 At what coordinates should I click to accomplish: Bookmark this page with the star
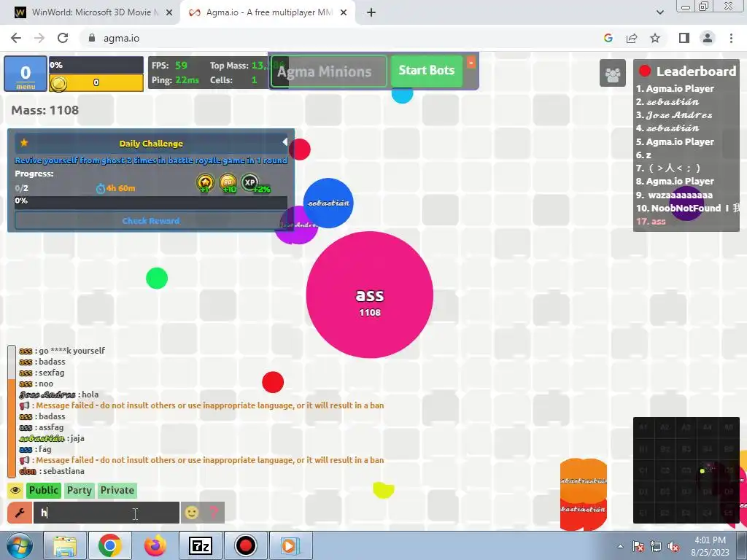(x=655, y=38)
